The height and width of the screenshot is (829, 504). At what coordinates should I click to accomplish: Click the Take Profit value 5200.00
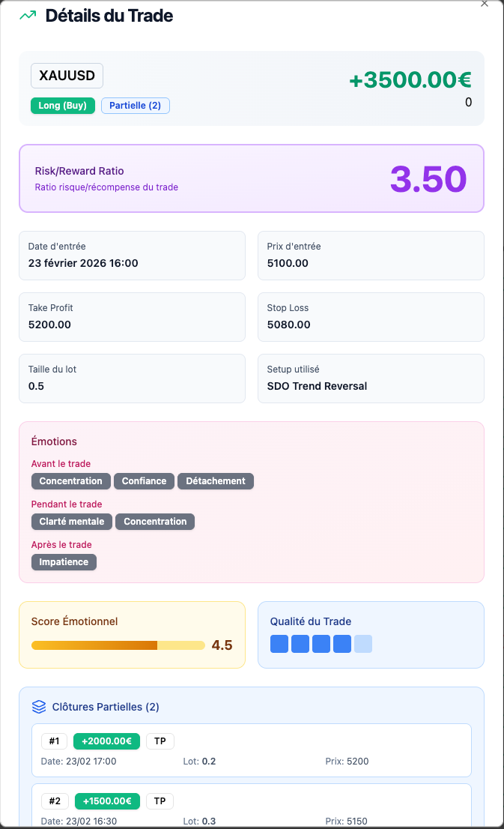click(49, 325)
